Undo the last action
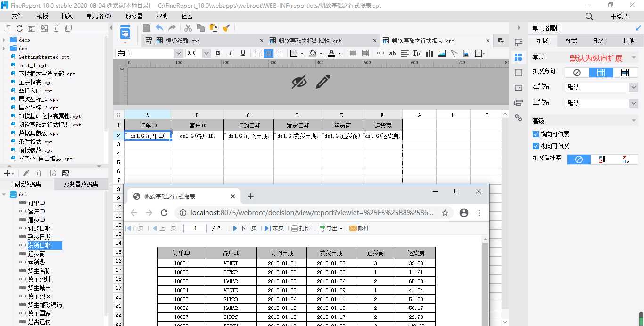The width and height of the screenshot is (644, 326). pos(159,28)
